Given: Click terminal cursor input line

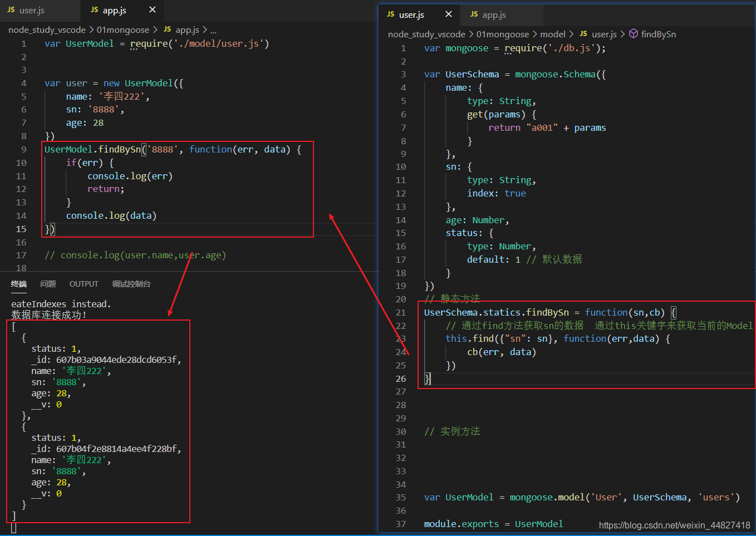Looking at the screenshot, I should [13, 528].
